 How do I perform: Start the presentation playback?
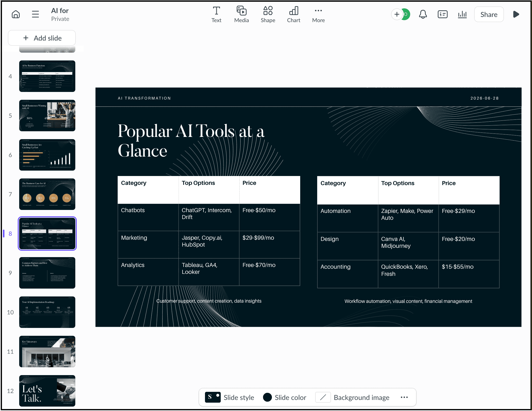(x=516, y=14)
